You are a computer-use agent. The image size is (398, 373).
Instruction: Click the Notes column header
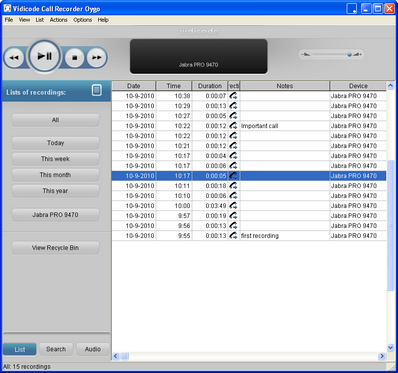click(284, 86)
